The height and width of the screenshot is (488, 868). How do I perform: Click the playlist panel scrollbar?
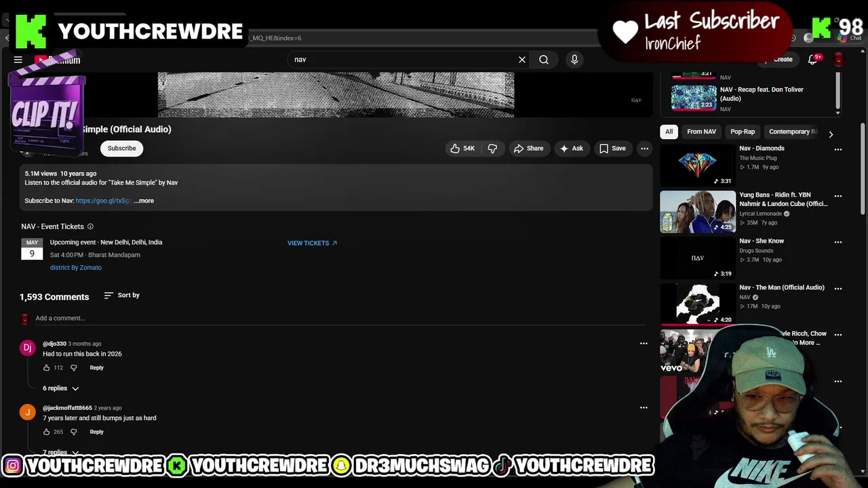point(838,91)
